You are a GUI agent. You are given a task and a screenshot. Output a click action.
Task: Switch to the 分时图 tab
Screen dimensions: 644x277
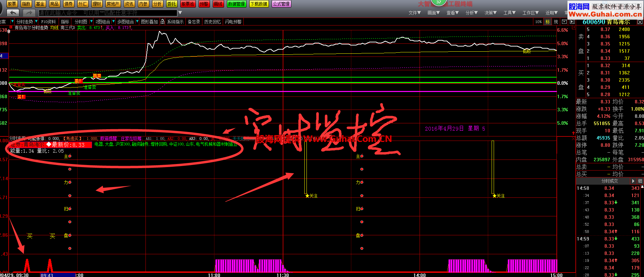81,22
